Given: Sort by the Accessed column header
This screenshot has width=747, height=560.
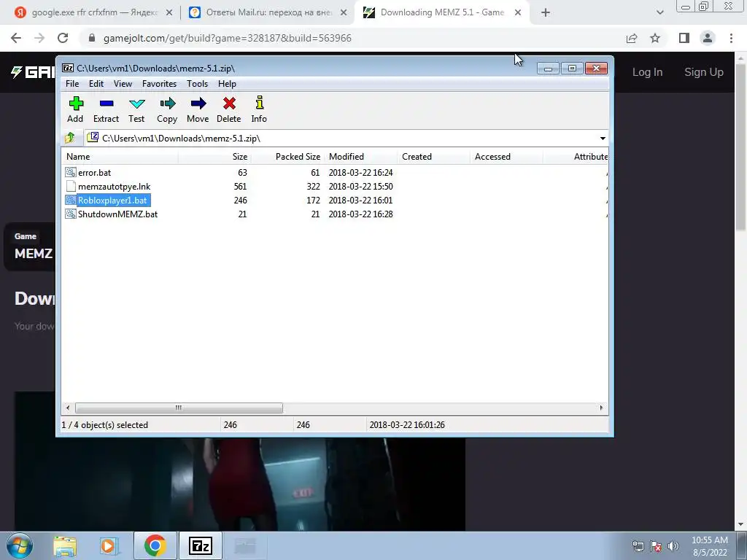Looking at the screenshot, I should pyautogui.click(x=506, y=157).
